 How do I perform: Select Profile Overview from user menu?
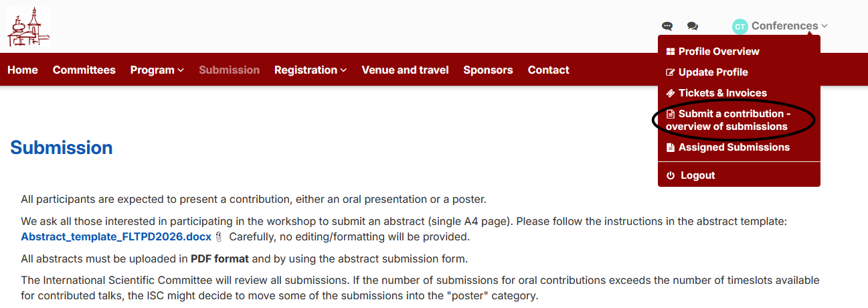[x=718, y=52]
